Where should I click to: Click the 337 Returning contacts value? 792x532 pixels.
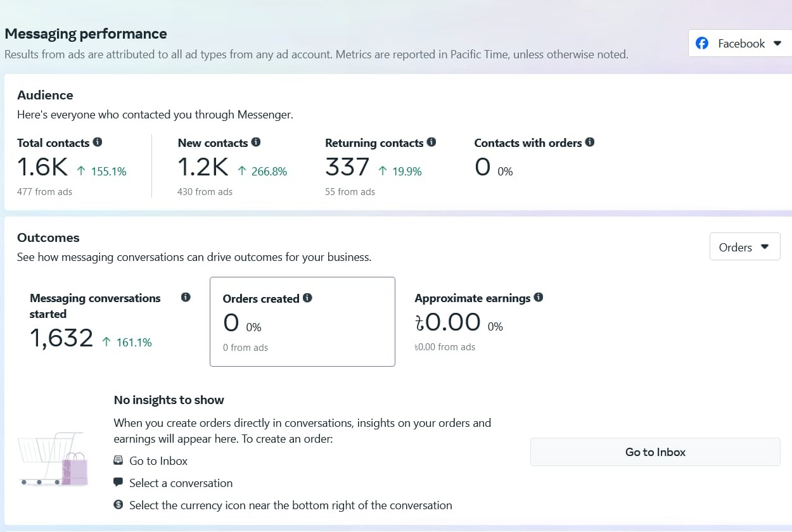click(x=347, y=167)
